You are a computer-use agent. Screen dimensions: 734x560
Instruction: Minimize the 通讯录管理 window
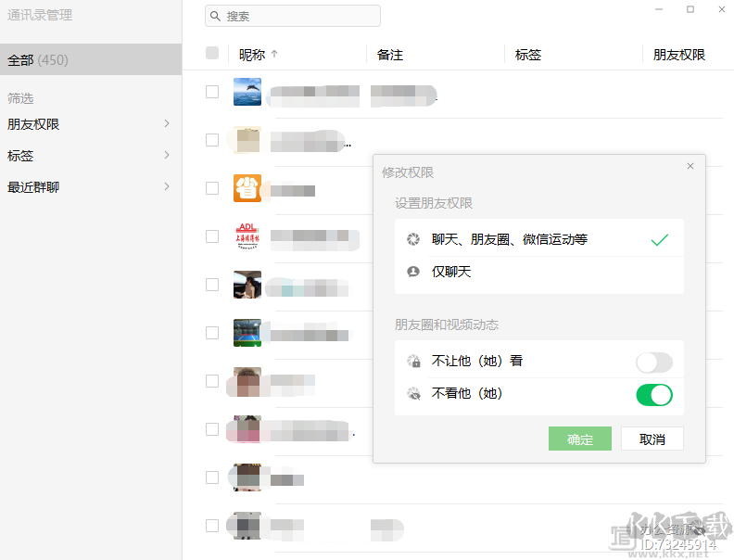(659, 9)
